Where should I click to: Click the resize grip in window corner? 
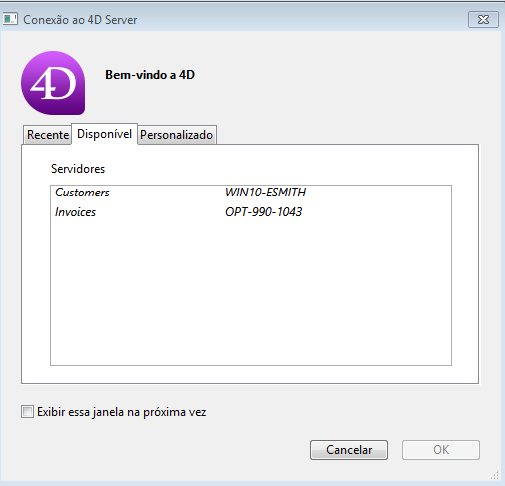tap(495, 475)
